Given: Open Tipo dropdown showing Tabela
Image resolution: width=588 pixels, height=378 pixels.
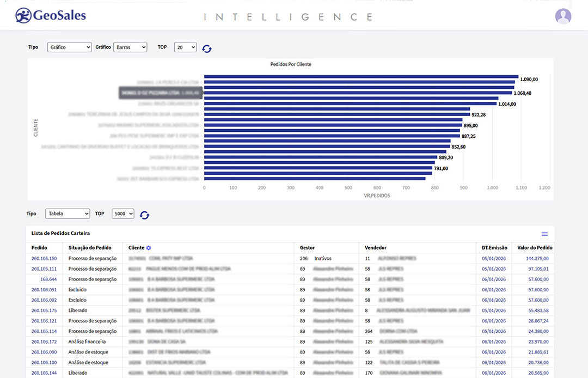Looking at the screenshot, I should tap(68, 214).
